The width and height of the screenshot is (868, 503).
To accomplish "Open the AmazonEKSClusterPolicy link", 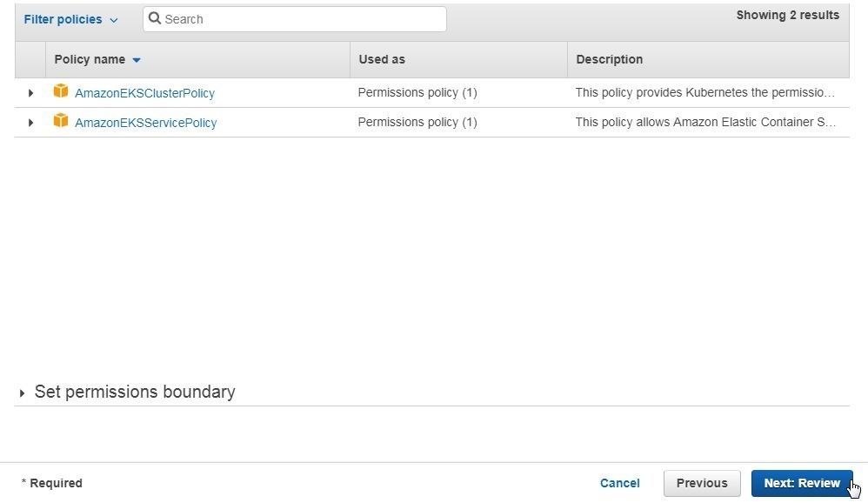I will [x=144, y=93].
